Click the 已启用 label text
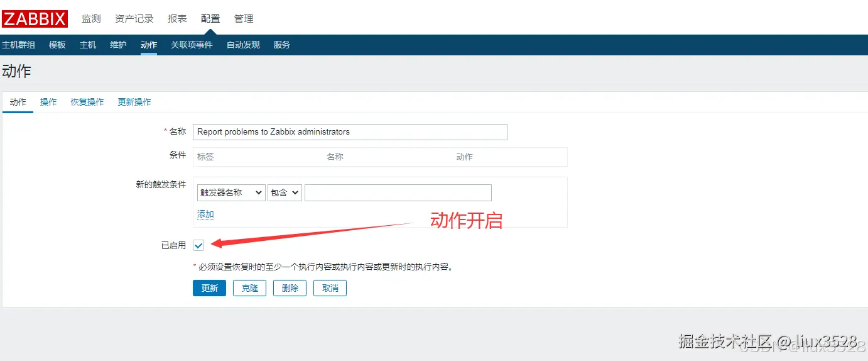 click(173, 245)
